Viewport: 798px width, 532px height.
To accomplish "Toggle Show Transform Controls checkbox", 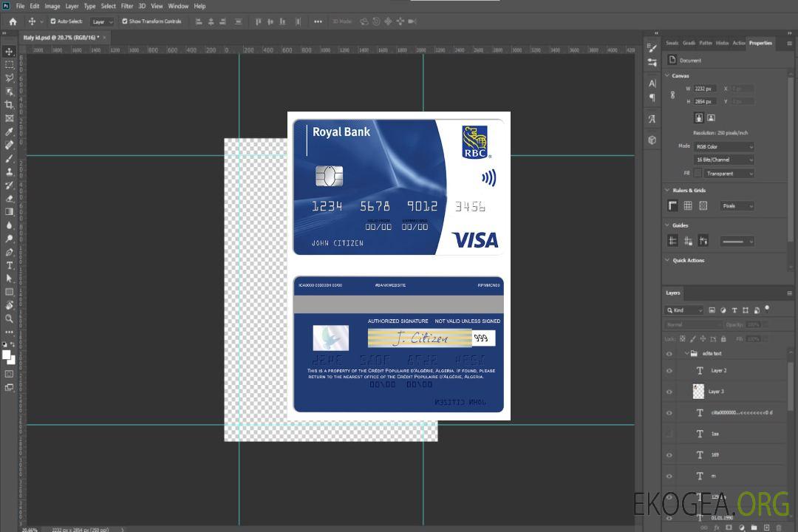I will [125, 21].
